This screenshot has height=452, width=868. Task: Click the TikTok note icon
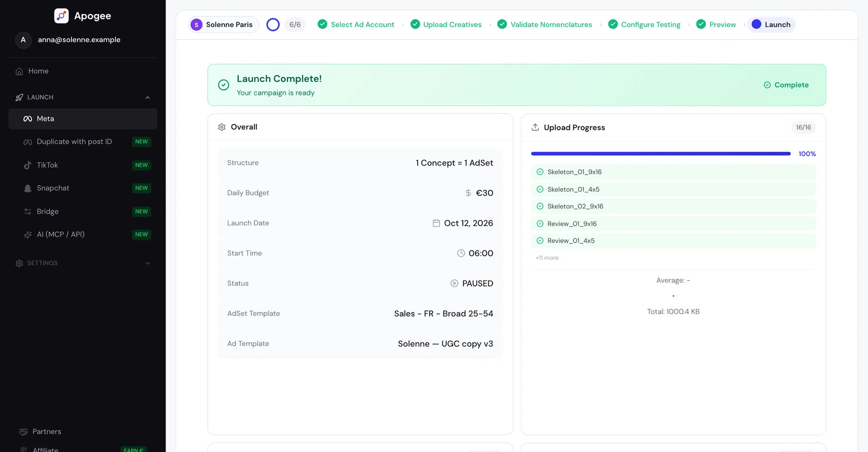28,165
